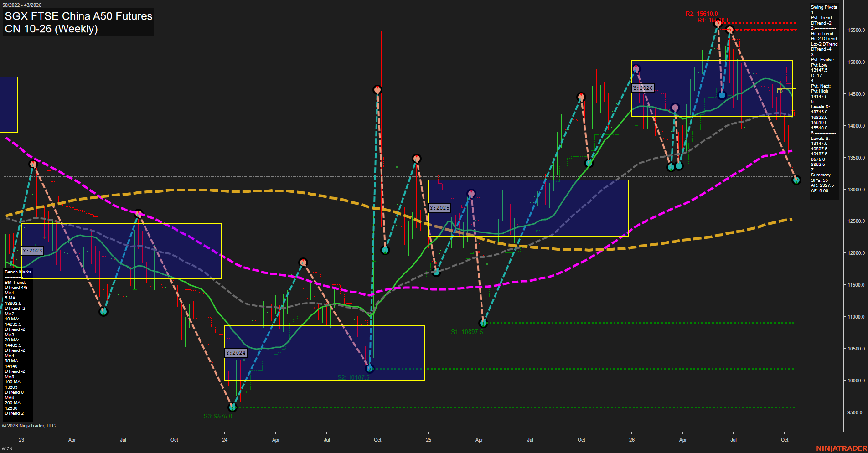Click the 15500.0 price axis label

point(856,30)
